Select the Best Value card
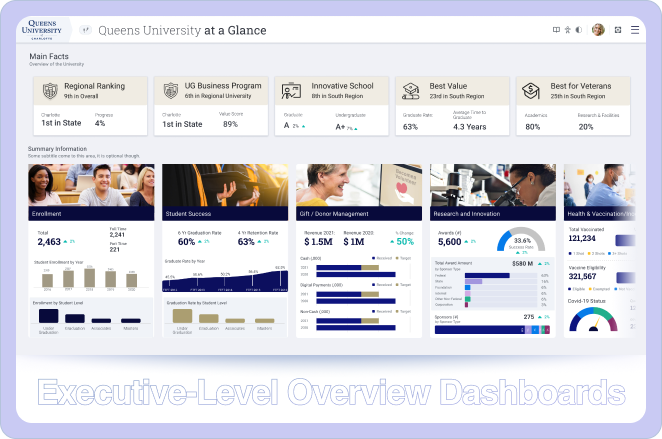The image size is (662, 439). [451, 106]
